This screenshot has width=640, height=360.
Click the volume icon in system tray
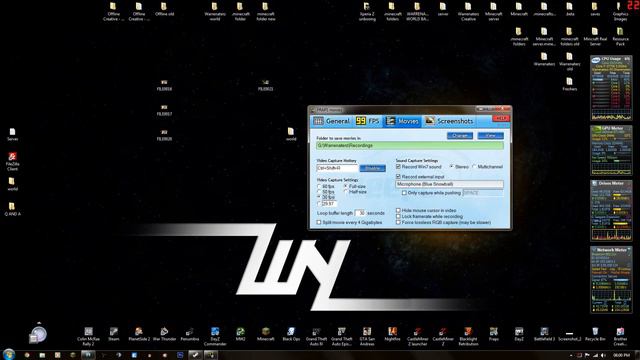[604, 355]
